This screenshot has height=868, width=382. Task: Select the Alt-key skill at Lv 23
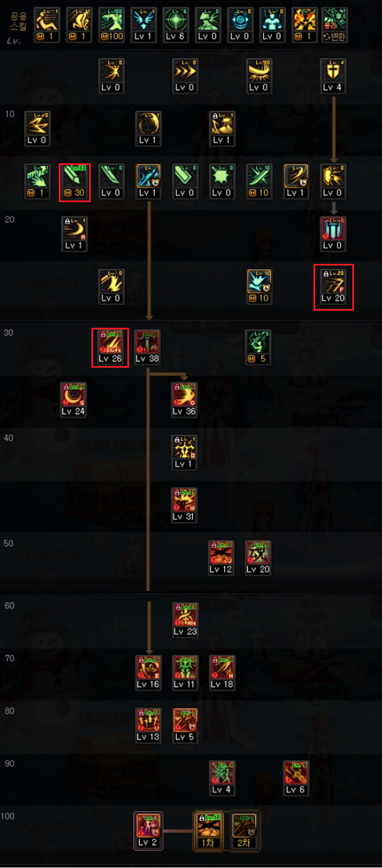click(x=184, y=620)
